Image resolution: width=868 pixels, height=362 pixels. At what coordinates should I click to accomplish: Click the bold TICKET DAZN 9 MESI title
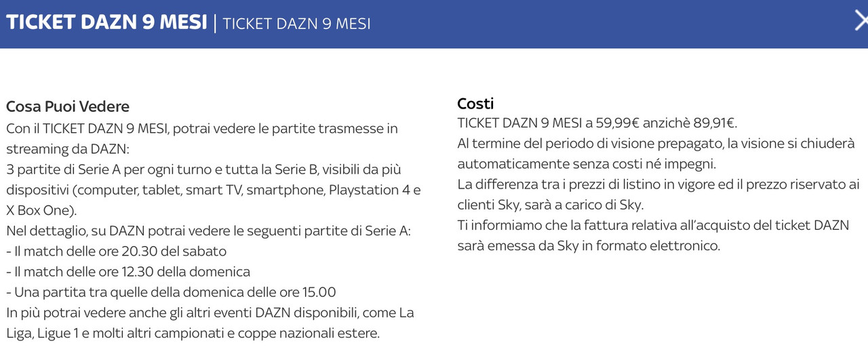[x=106, y=22]
